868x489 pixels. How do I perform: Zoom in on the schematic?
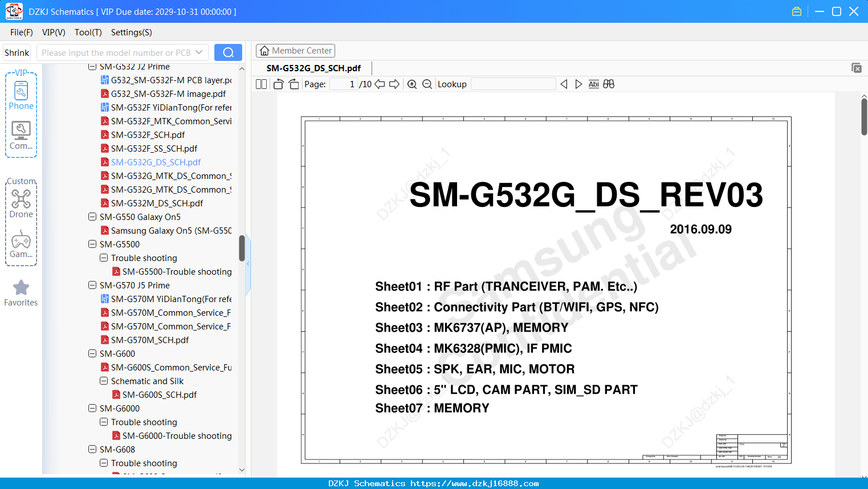coord(412,84)
